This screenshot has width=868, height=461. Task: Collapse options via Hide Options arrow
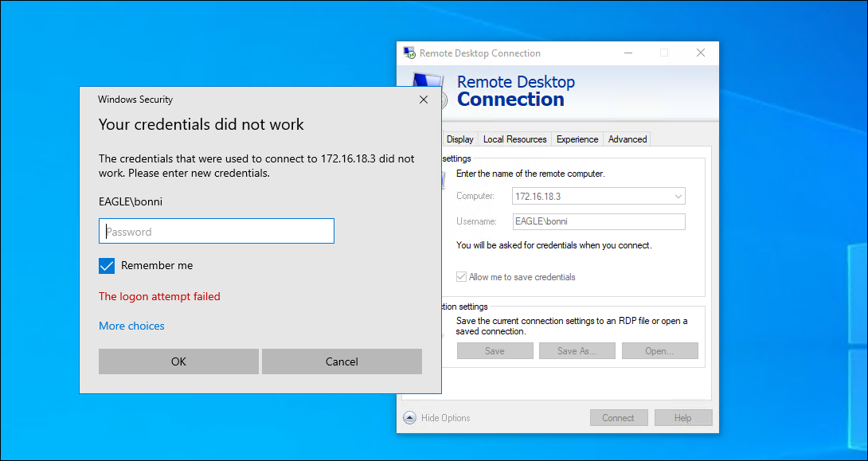pos(409,418)
